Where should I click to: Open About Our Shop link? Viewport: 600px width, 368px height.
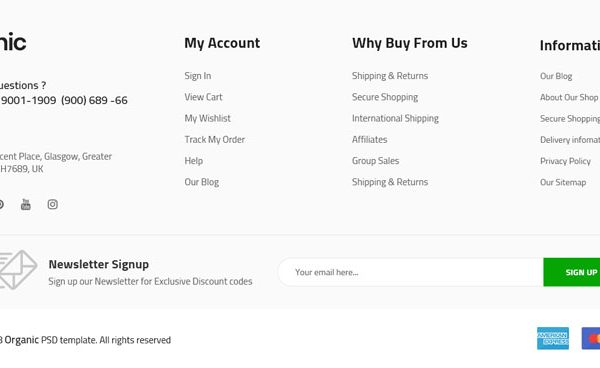(569, 98)
